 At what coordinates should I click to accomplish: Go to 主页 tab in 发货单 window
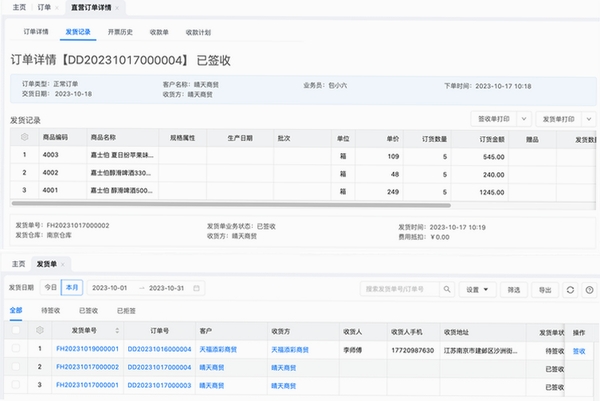click(18, 264)
